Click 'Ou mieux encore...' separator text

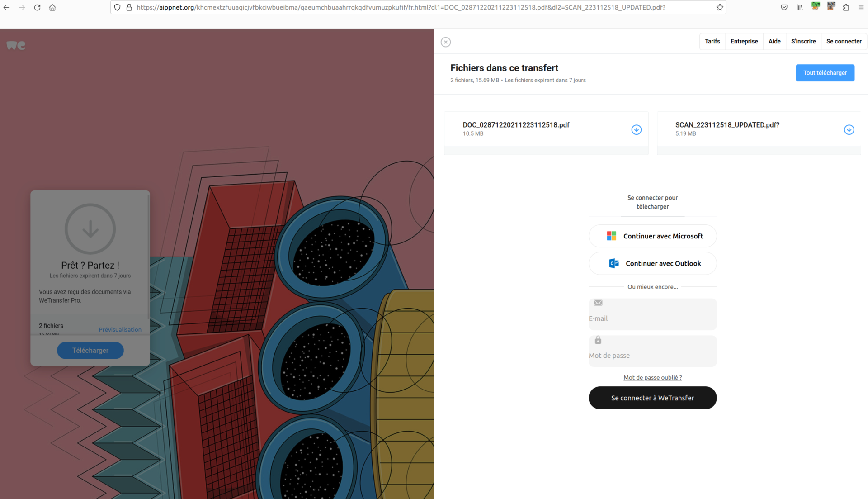[x=652, y=287]
